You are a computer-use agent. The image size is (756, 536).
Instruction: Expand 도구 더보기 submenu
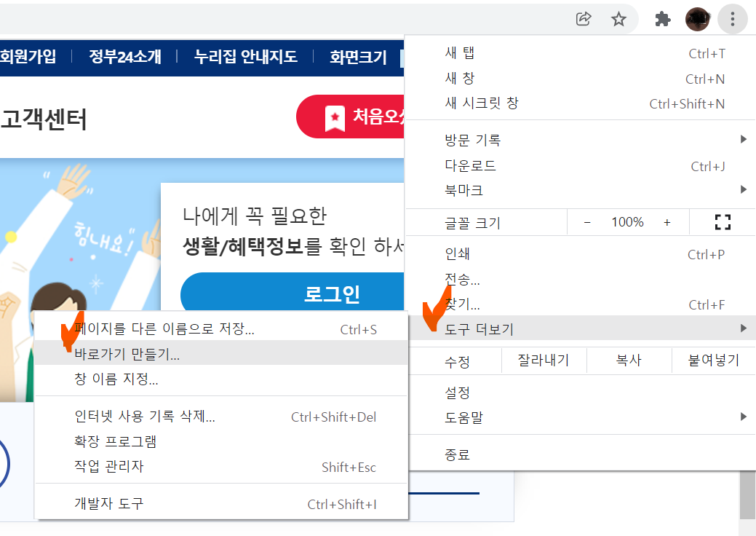(x=581, y=328)
